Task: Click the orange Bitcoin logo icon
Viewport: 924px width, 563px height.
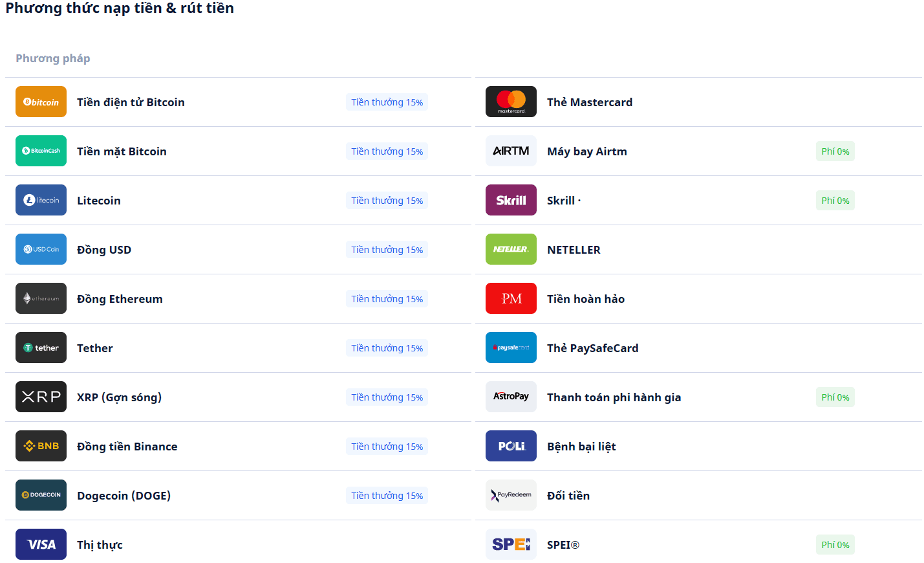Action: pos(41,102)
